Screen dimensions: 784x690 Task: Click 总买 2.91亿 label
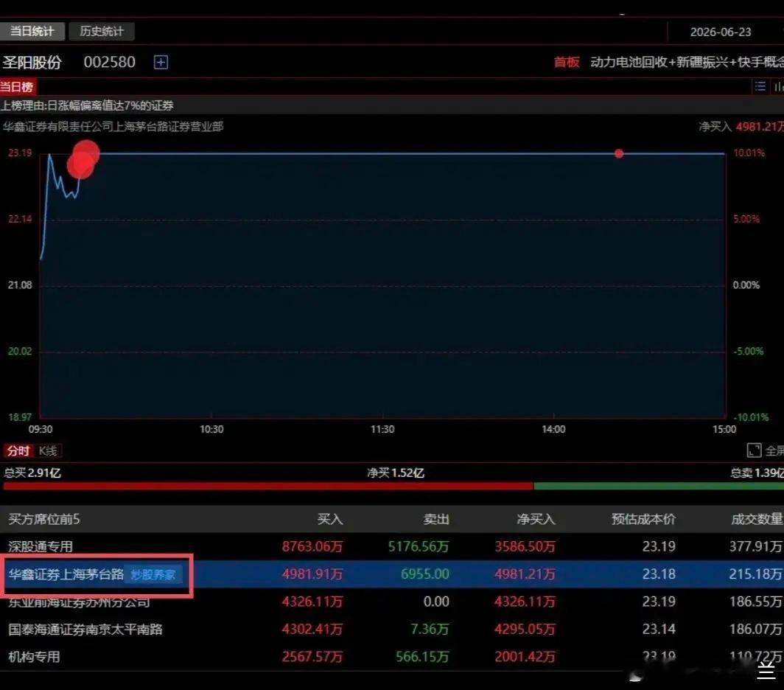(x=32, y=473)
